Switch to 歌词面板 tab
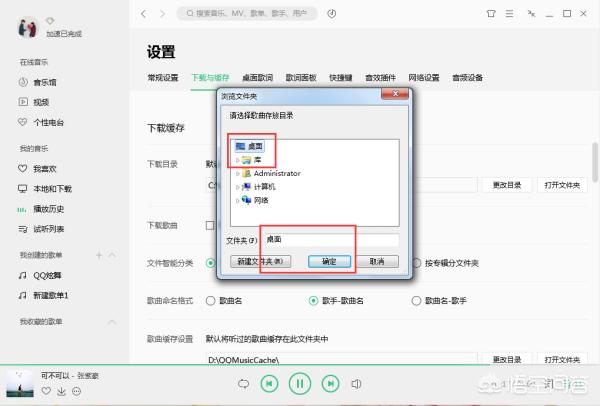The height and width of the screenshot is (406, 600). point(301,78)
